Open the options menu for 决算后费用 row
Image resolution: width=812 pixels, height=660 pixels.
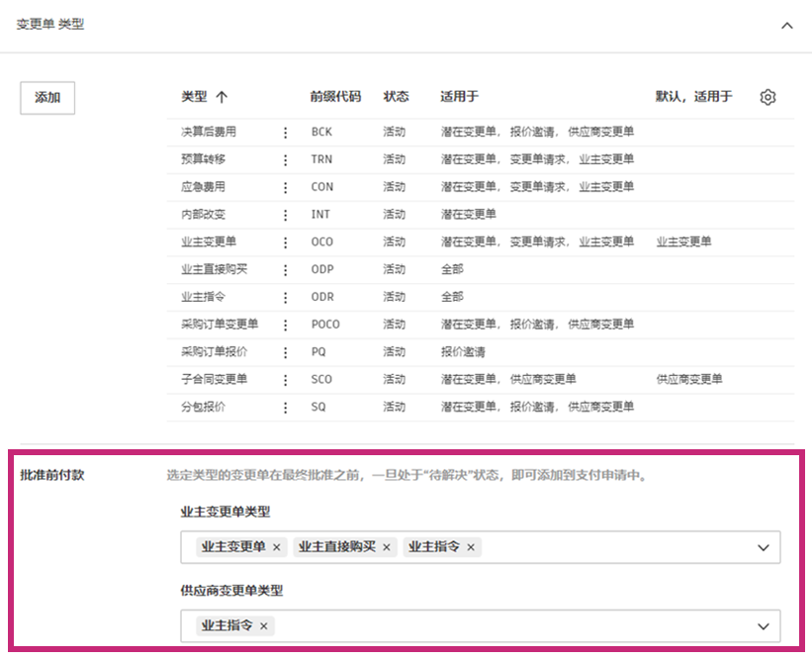pyautogui.click(x=287, y=132)
